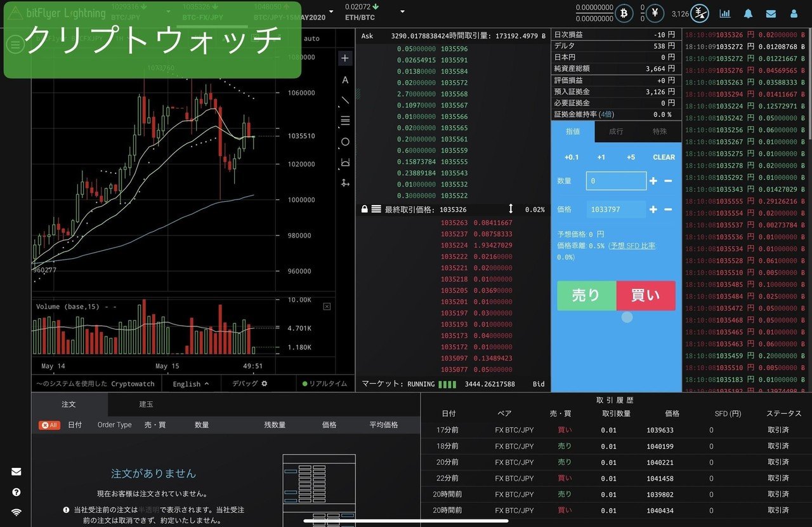
Task: Select the crosshair chart tool
Action: point(345,58)
